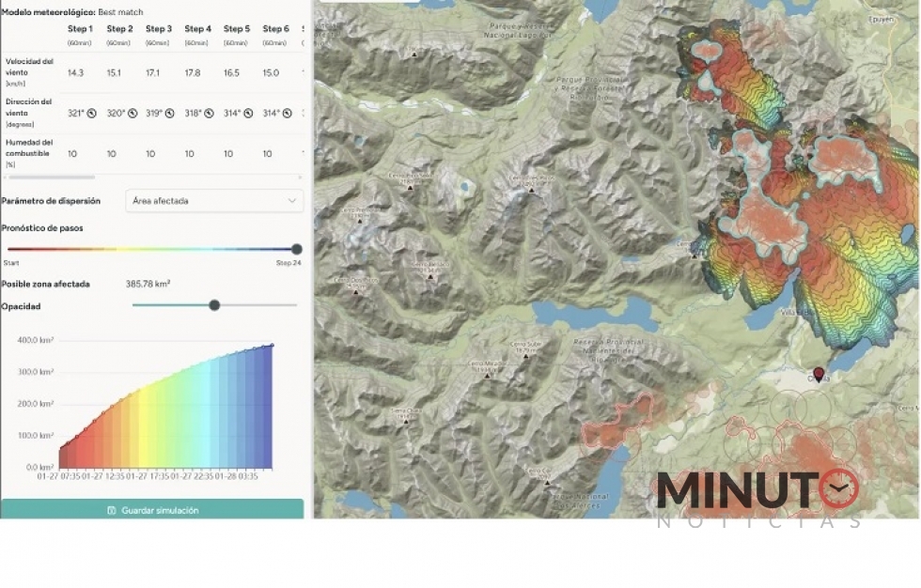Viewport: 921px width, 588px height.
Task: Click the save icon in Guardar simulación
Action: 112,510
